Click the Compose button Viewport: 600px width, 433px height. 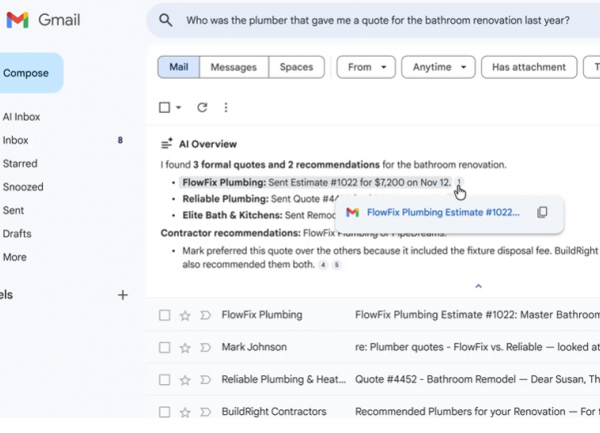pos(26,73)
